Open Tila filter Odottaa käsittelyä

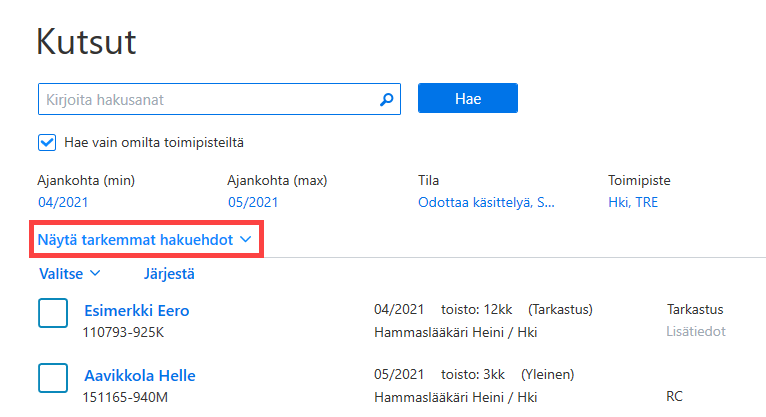486,202
